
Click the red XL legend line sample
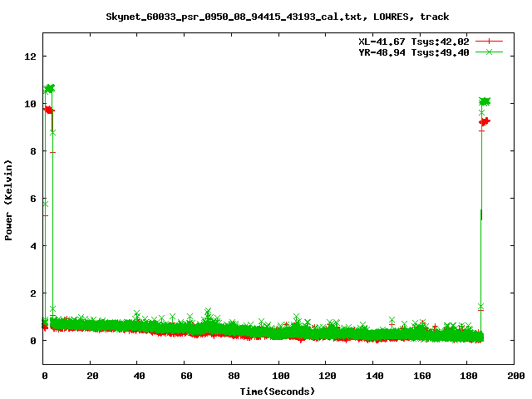[489, 42]
